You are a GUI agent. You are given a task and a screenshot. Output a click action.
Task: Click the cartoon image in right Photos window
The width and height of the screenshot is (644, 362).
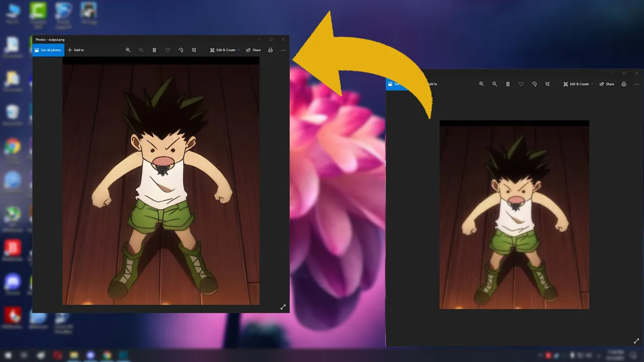coord(514,215)
